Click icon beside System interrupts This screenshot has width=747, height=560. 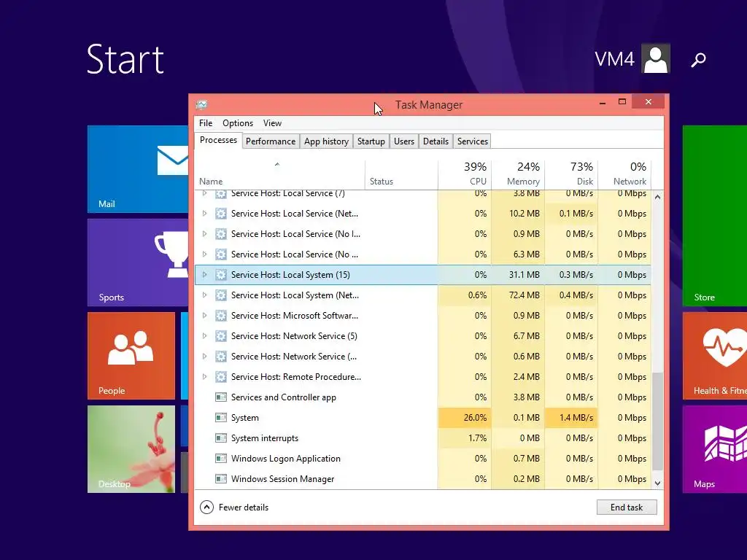click(x=220, y=438)
